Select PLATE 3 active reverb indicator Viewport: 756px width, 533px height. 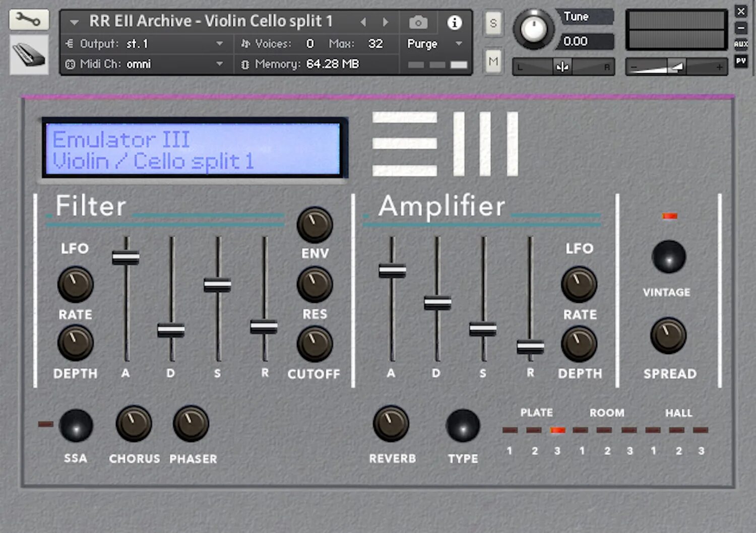(558, 430)
